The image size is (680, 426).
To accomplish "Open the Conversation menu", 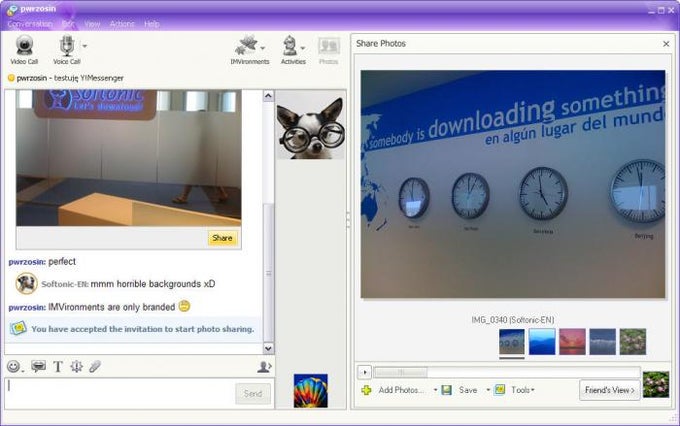I will pos(30,24).
